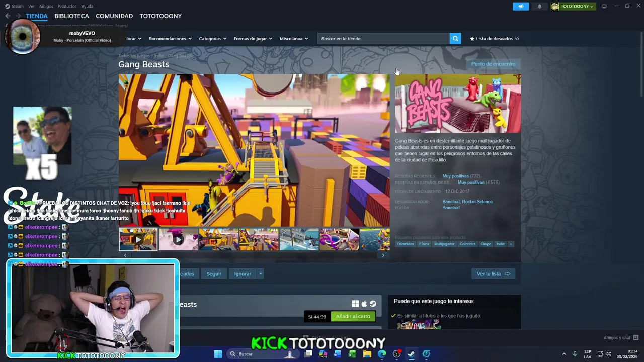Open Microsoft Edge from the taskbar
This screenshot has width=644, height=362.
pyautogui.click(x=382, y=354)
